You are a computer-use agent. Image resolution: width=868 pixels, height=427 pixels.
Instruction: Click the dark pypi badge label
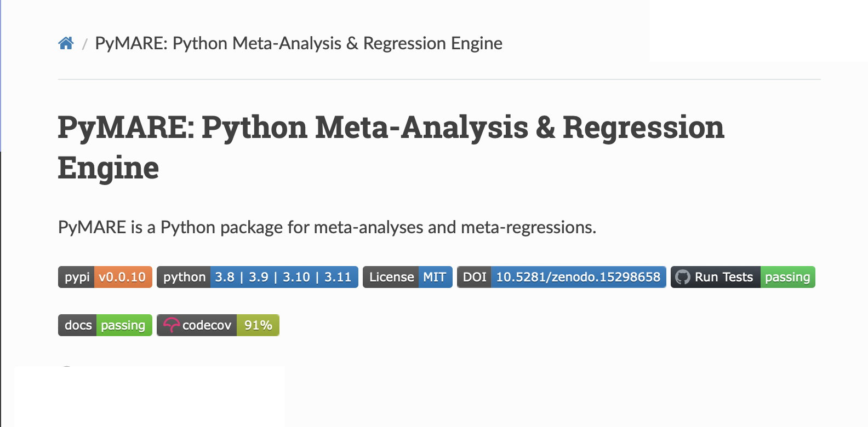77,277
